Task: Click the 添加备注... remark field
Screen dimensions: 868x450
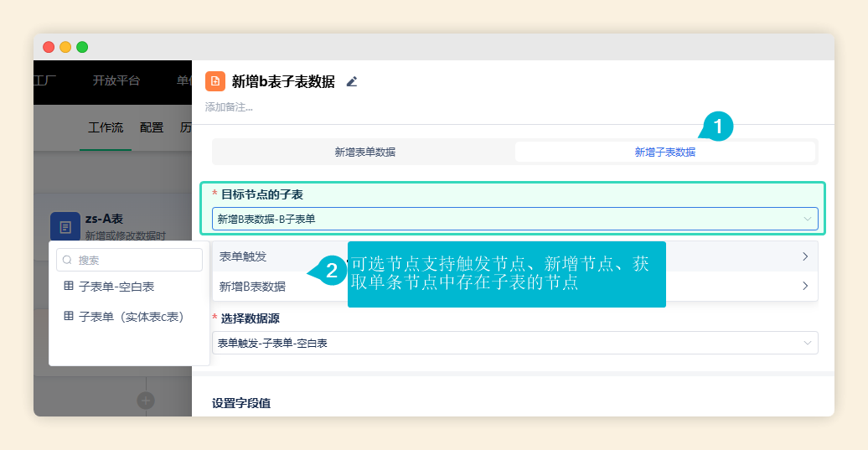Action: click(x=229, y=107)
